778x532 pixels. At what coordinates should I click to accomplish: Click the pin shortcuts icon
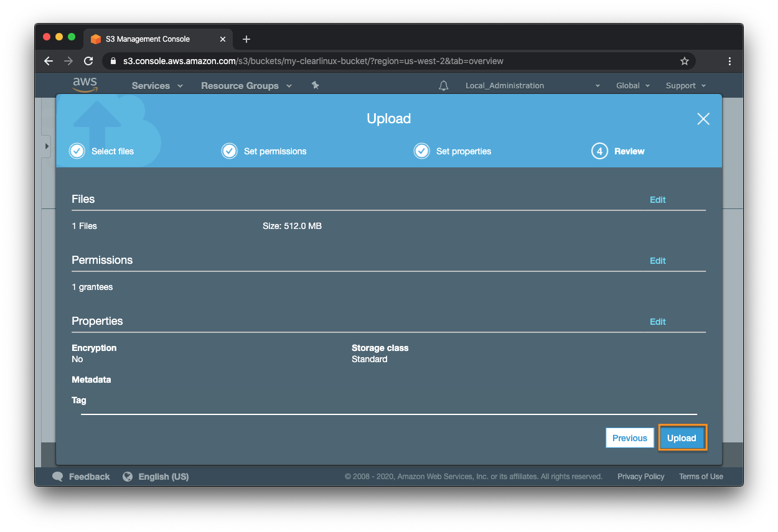[315, 85]
